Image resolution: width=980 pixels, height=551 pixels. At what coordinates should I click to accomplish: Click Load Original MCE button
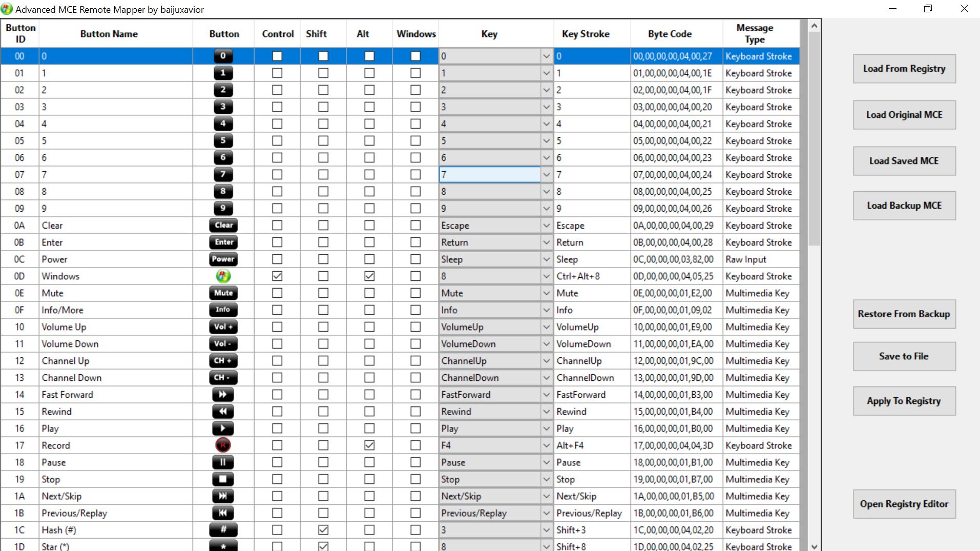coord(904,115)
